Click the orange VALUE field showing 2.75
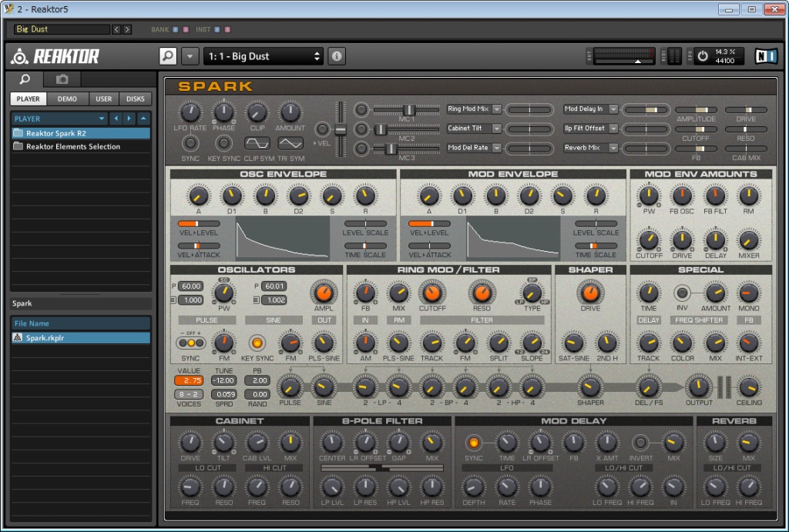789x532 pixels. point(189,380)
